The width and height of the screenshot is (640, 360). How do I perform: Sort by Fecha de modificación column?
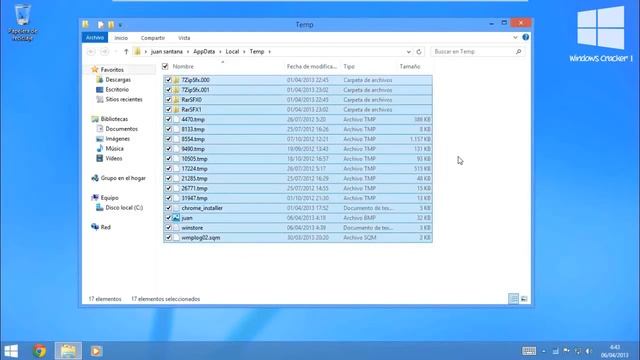(312, 66)
